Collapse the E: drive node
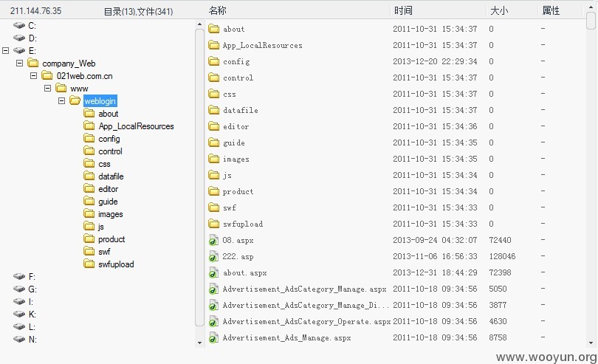Image resolution: width=598 pixels, height=364 pixels. click(x=5, y=50)
